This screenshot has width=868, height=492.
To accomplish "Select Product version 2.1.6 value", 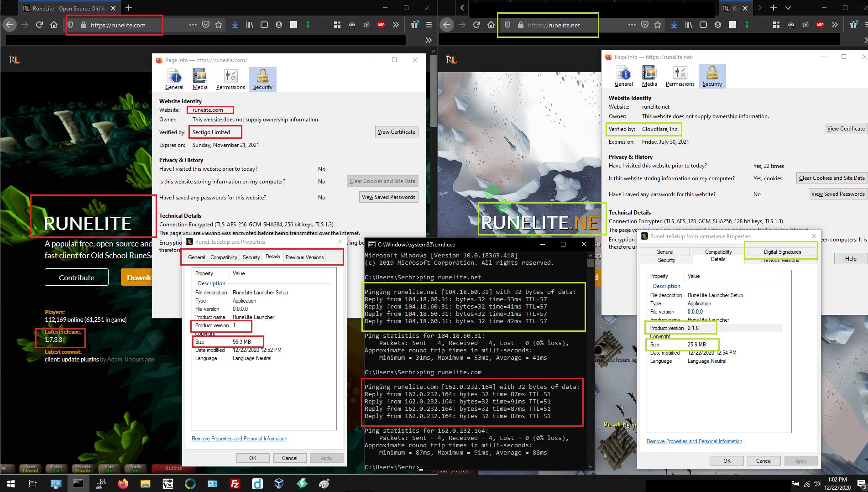I will click(x=693, y=328).
